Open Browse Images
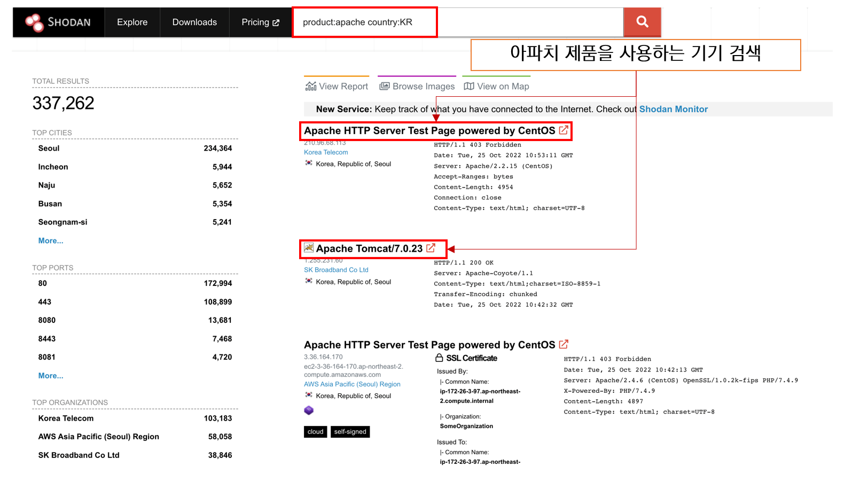 tap(417, 86)
